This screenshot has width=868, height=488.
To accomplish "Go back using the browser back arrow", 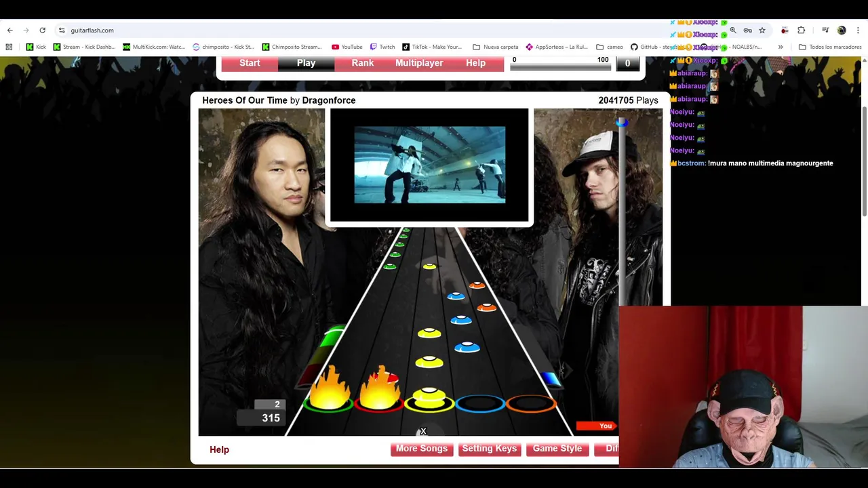I will [9, 30].
